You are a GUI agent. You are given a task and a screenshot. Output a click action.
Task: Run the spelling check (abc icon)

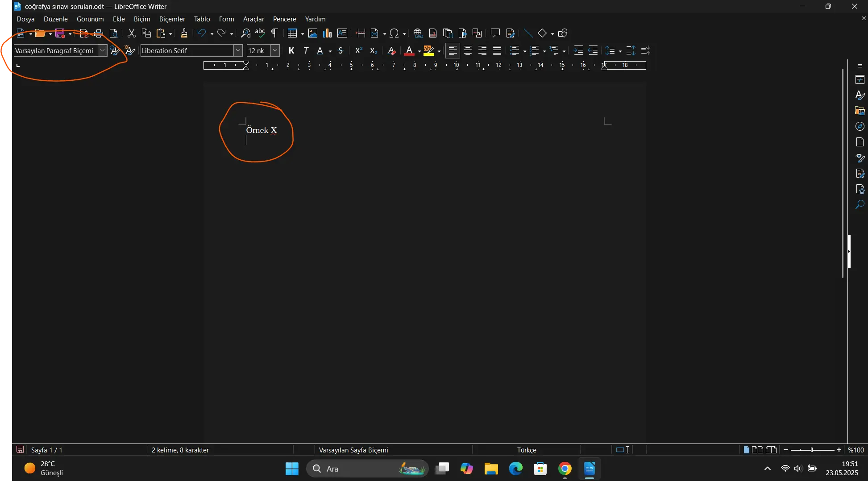point(260,33)
